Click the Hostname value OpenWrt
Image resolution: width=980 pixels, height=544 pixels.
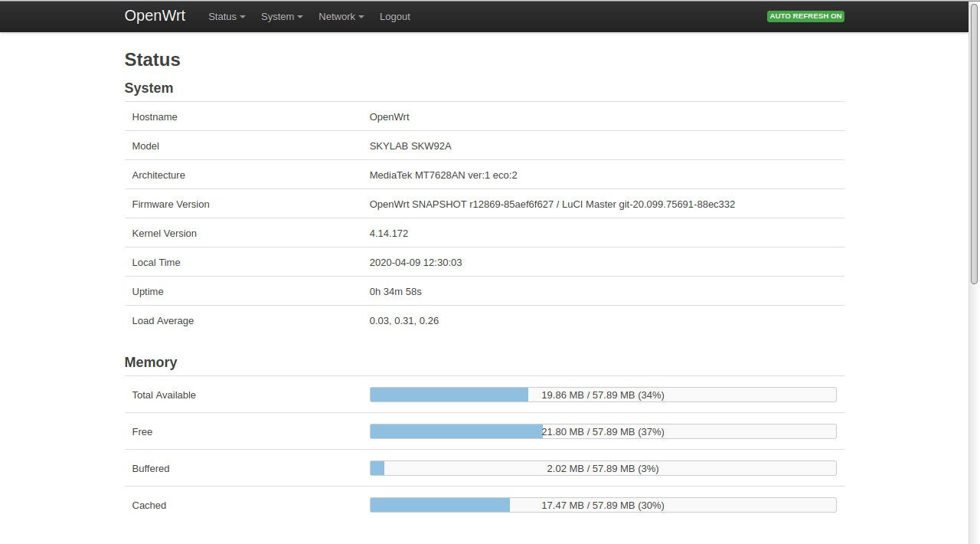click(389, 117)
